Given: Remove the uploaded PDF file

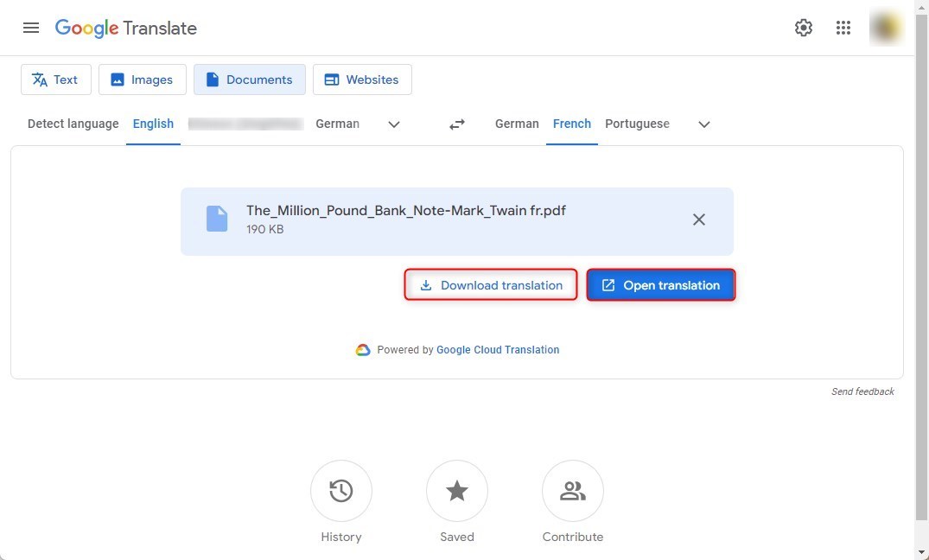Looking at the screenshot, I should pos(699,220).
